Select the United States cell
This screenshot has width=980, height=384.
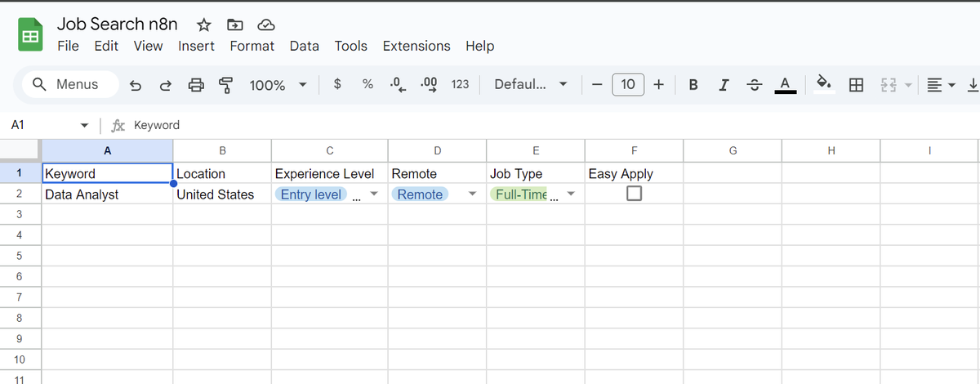(x=222, y=194)
